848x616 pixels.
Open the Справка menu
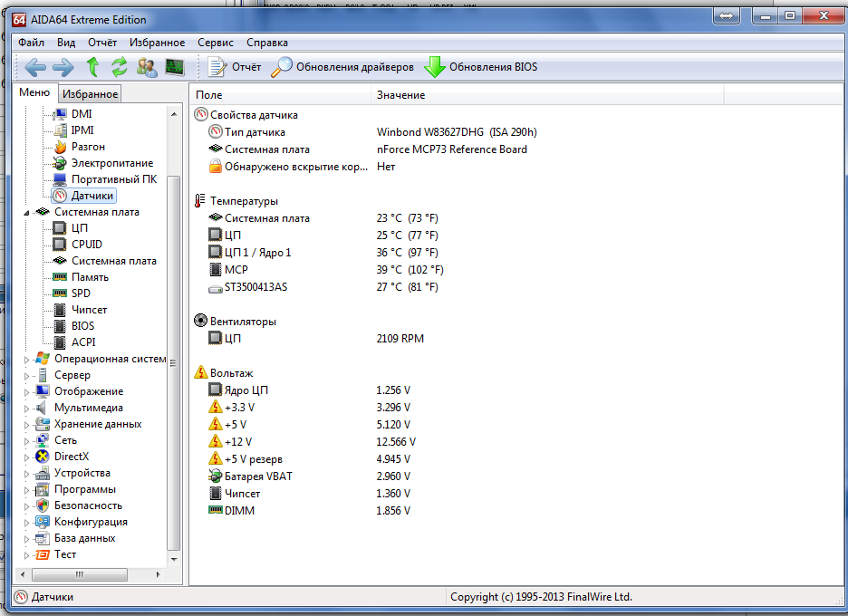pyautogui.click(x=267, y=43)
